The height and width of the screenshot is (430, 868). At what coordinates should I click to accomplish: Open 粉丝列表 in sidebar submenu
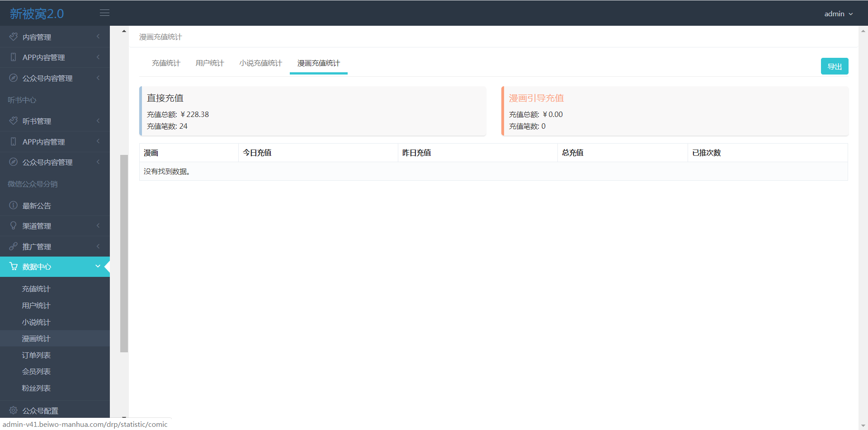(36, 388)
